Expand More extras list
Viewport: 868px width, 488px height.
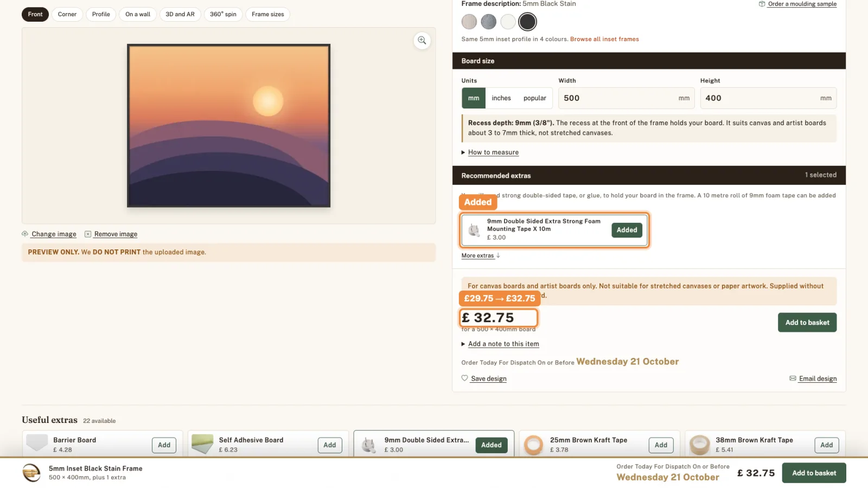tap(481, 255)
